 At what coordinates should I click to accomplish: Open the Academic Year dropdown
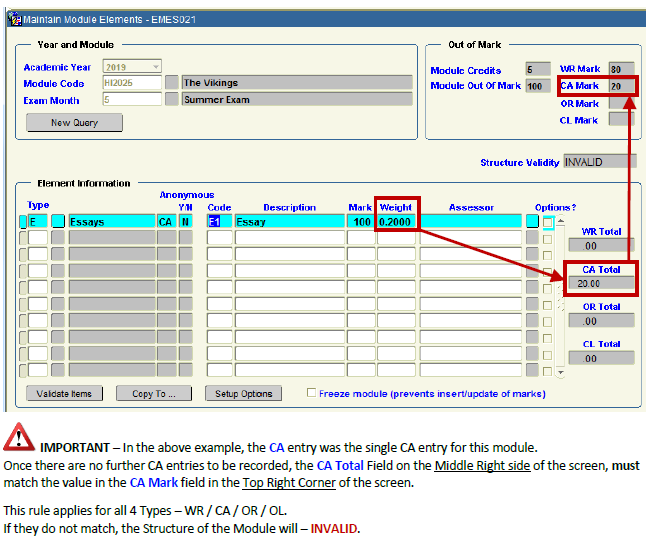pos(154,67)
